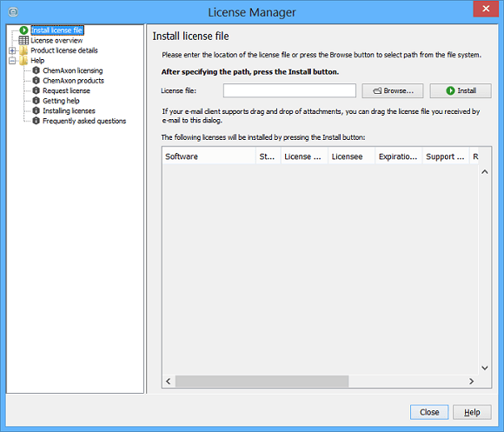Image resolution: width=504 pixels, height=432 pixels.
Task: Open ChemAxon licensing help topic
Action: [x=73, y=70]
